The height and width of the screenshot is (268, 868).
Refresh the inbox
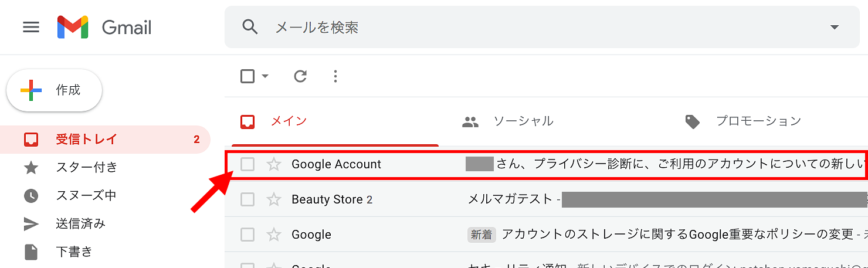[x=300, y=76]
